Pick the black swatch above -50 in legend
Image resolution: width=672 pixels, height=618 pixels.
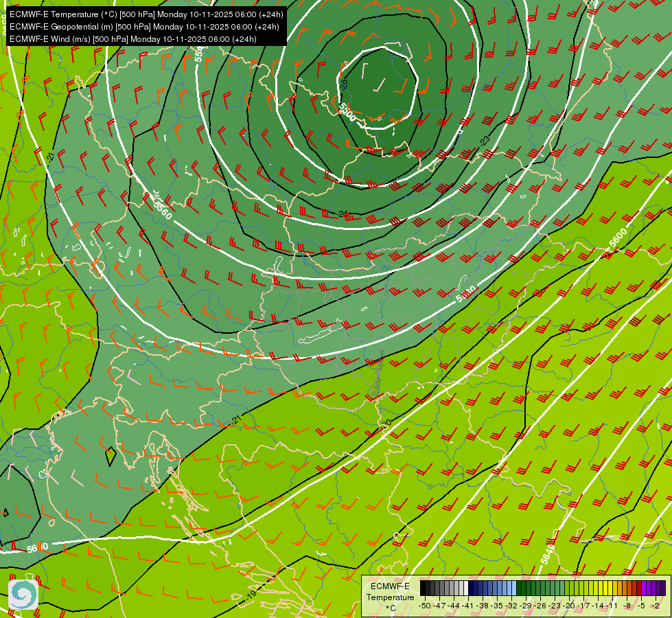pos(423,588)
